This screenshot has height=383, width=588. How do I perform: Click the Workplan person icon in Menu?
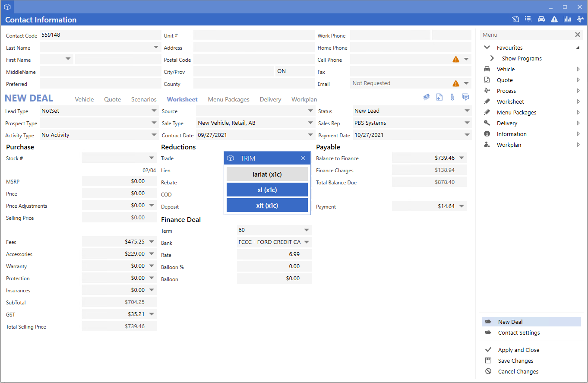click(487, 145)
